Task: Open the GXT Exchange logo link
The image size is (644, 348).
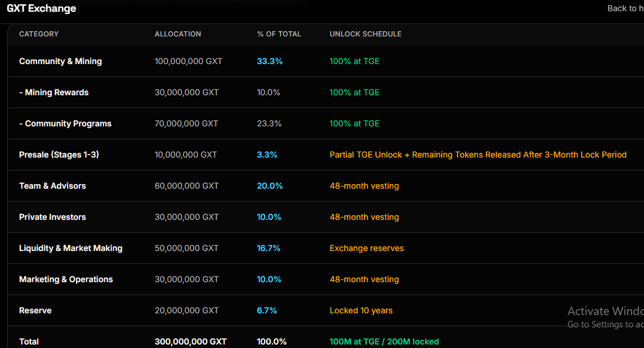Action: [x=42, y=9]
